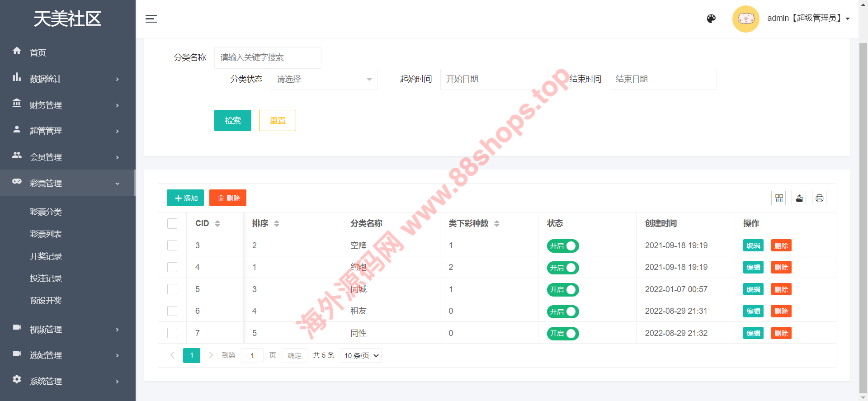Screen dimensions: 868x401
Task: Sort by CID column arrows
Action: click(217, 223)
